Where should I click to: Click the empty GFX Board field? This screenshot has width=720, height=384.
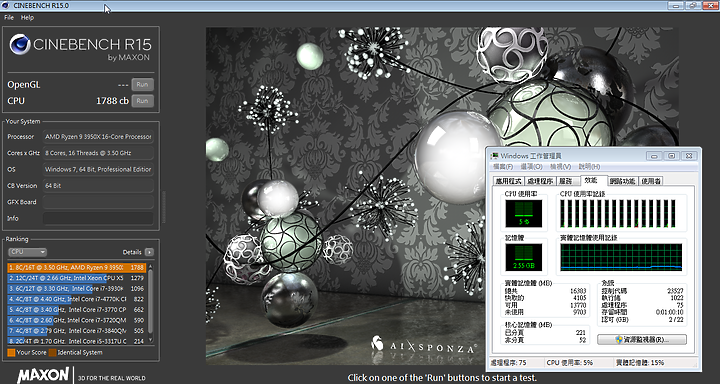click(98, 202)
